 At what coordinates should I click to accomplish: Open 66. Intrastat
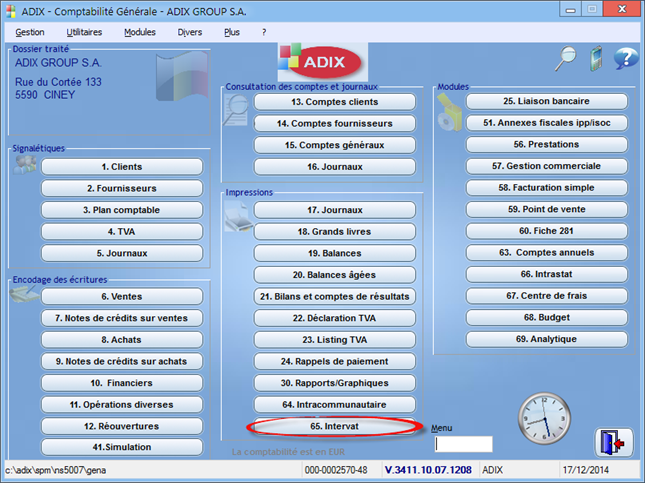547,274
